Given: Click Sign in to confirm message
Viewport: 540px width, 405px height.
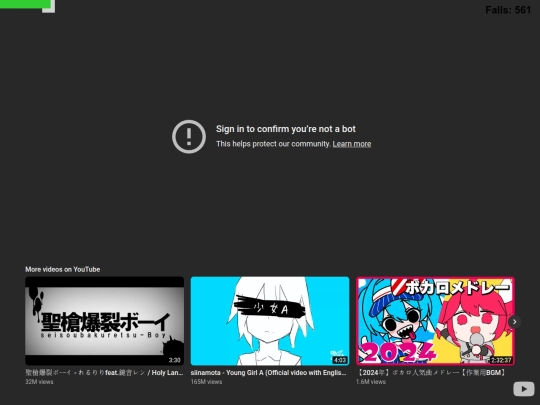Looking at the screenshot, I should pos(285,129).
